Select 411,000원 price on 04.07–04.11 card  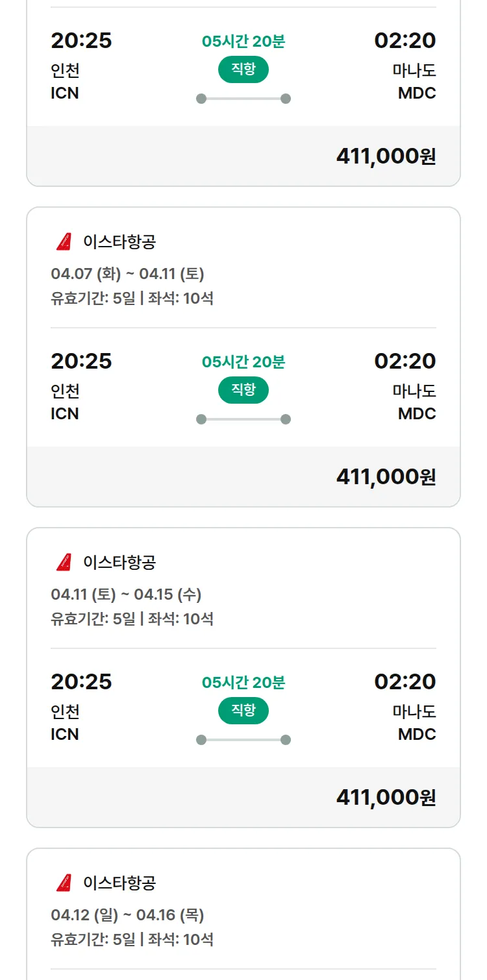point(386,477)
